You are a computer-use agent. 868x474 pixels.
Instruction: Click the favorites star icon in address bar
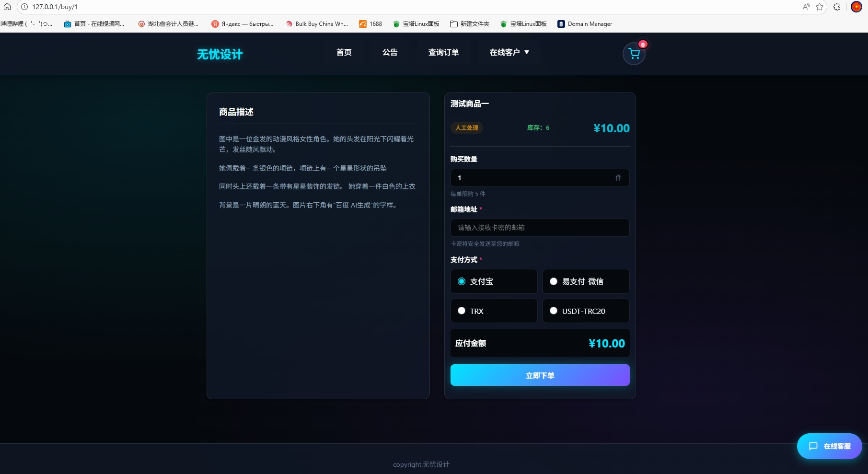tap(820, 7)
